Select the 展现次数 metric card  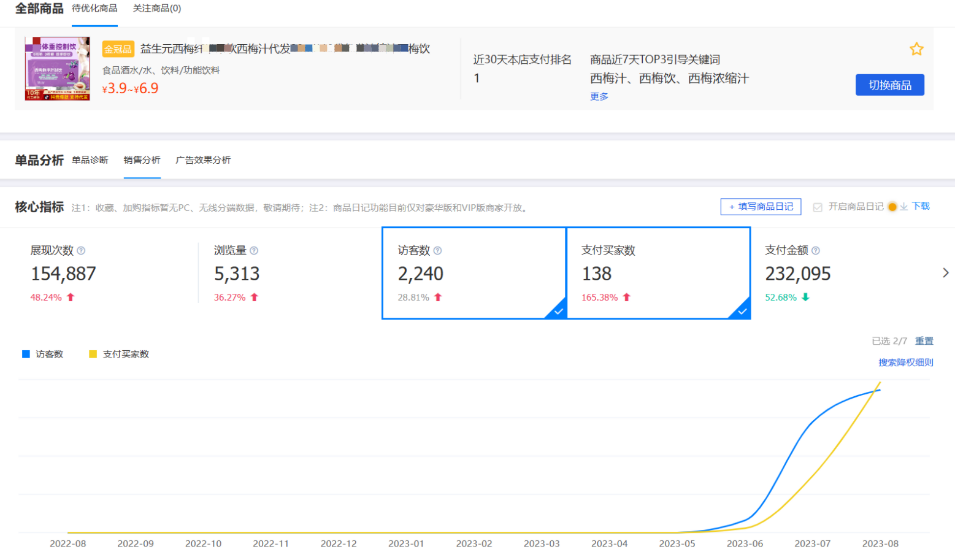pyautogui.click(x=104, y=274)
